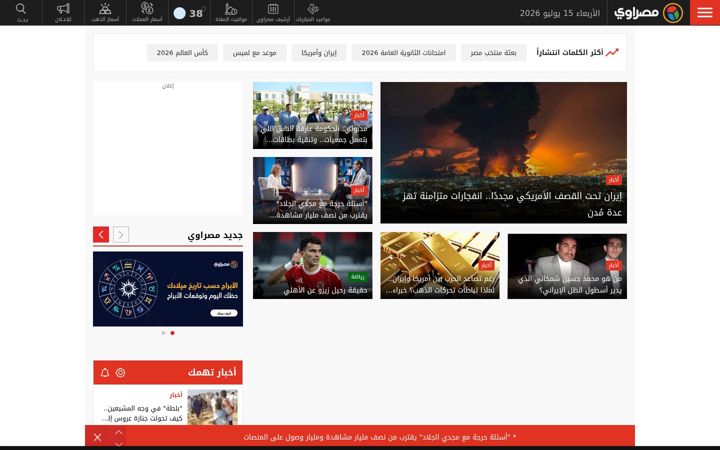Go to next slide in جديد مصراوي with red arrow
This screenshot has width=720, height=450.
pos(101,235)
